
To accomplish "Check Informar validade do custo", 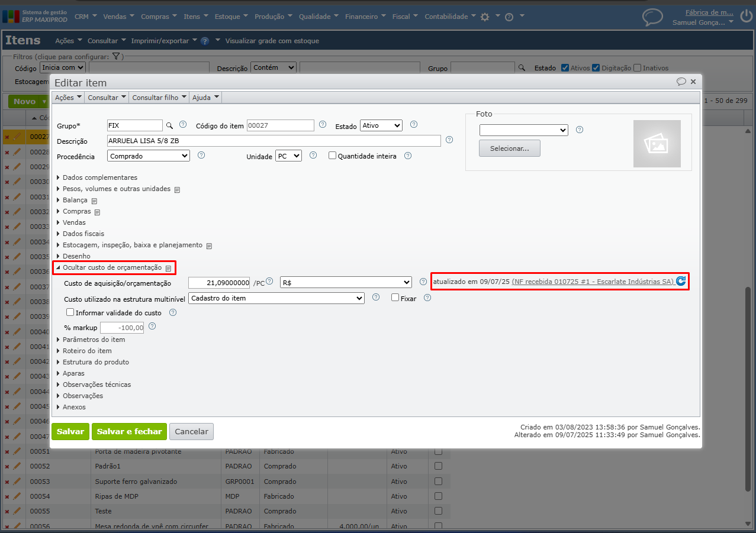I will (70, 312).
